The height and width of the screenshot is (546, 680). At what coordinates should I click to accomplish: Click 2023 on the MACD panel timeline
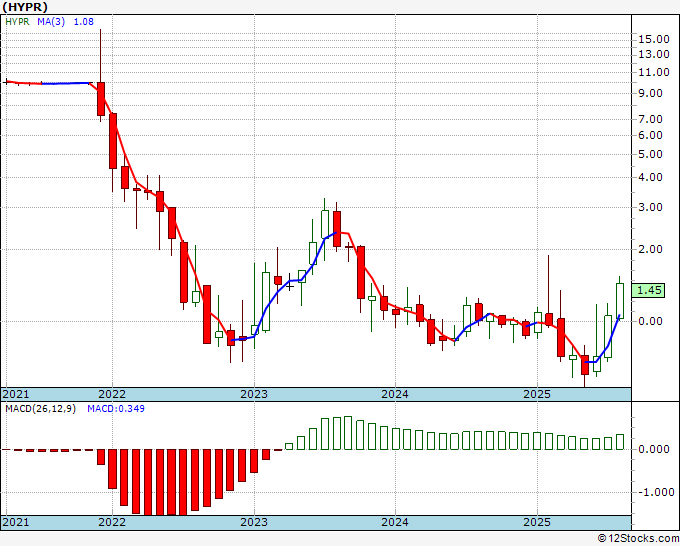(x=254, y=522)
